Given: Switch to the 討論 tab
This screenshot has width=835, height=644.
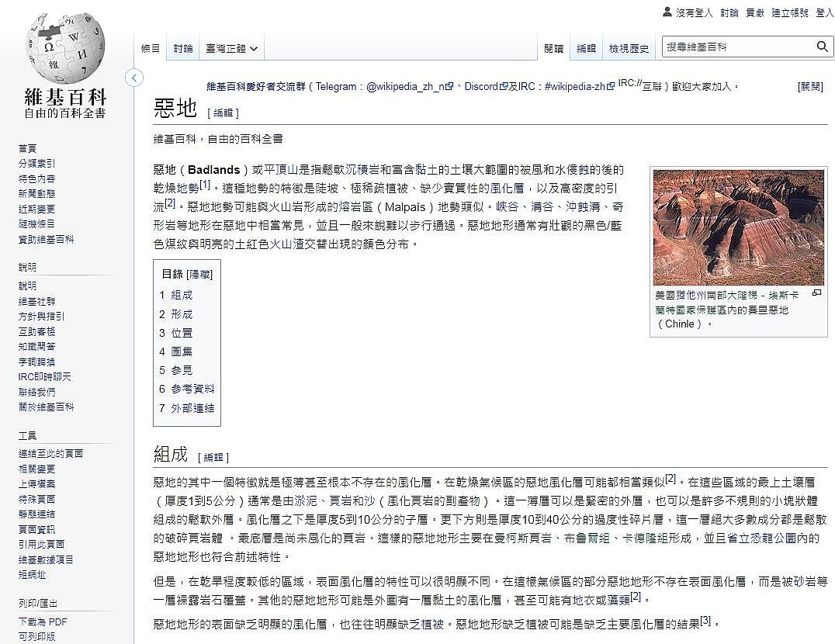Looking at the screenshot, I should click(x=183, y=48).
